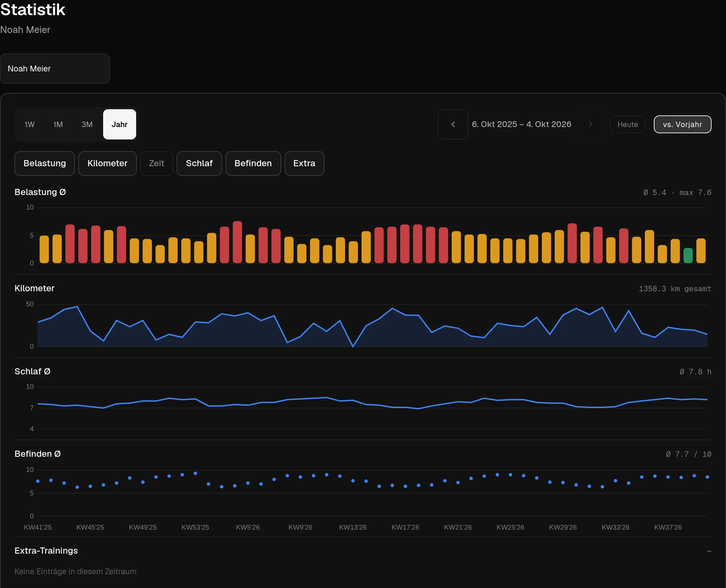The height and width of the screenshot is (588, 726).
Task: Toggle the Extra chart filter
Action: tap(304, 163)
